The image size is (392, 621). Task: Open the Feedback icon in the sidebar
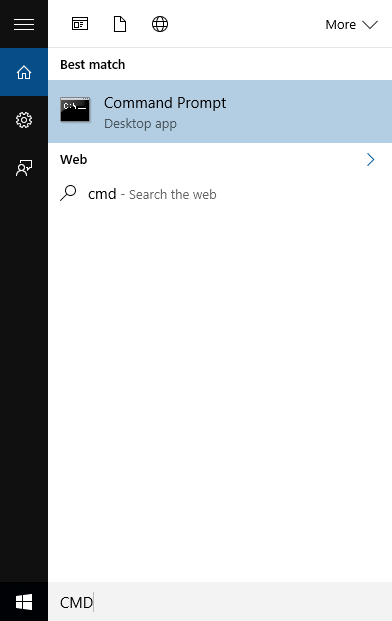coord(24,168)
